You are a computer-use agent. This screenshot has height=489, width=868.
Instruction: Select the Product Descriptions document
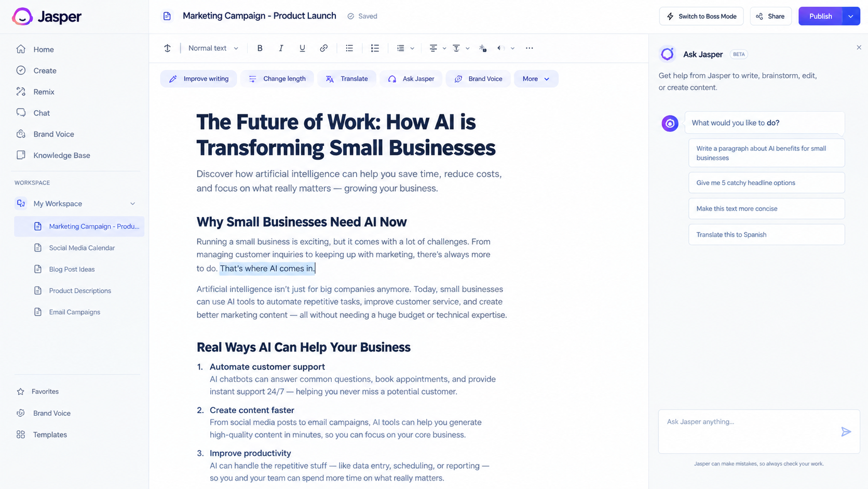(x=79, y=290)
